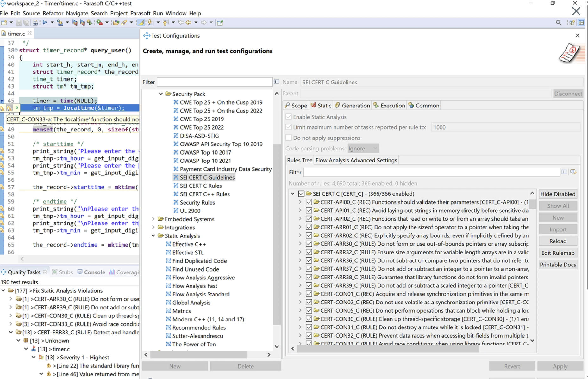The height and width of the screenshot is (379, 588).
Task: Click the Run external tool red-briefcase icon
Action: click(99, 22)
